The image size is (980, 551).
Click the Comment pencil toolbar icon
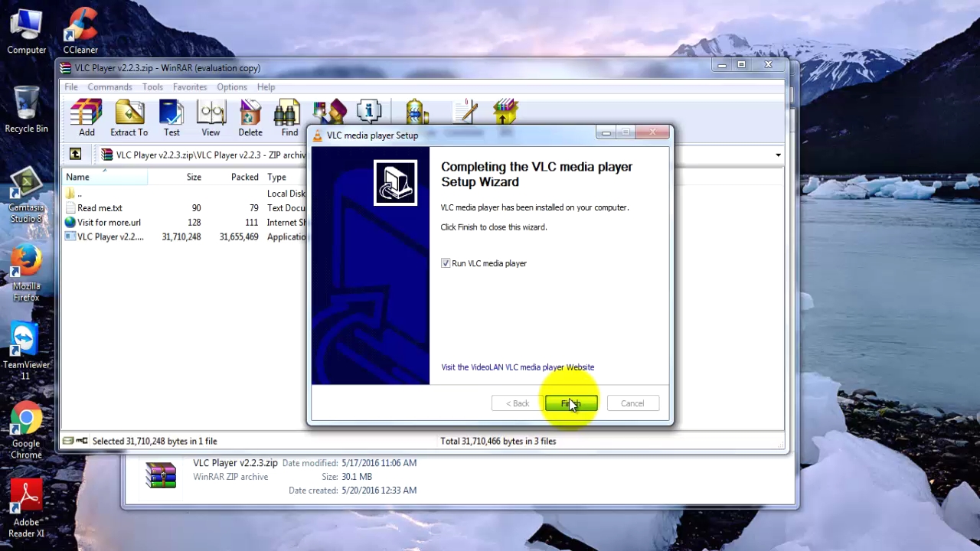465,112
